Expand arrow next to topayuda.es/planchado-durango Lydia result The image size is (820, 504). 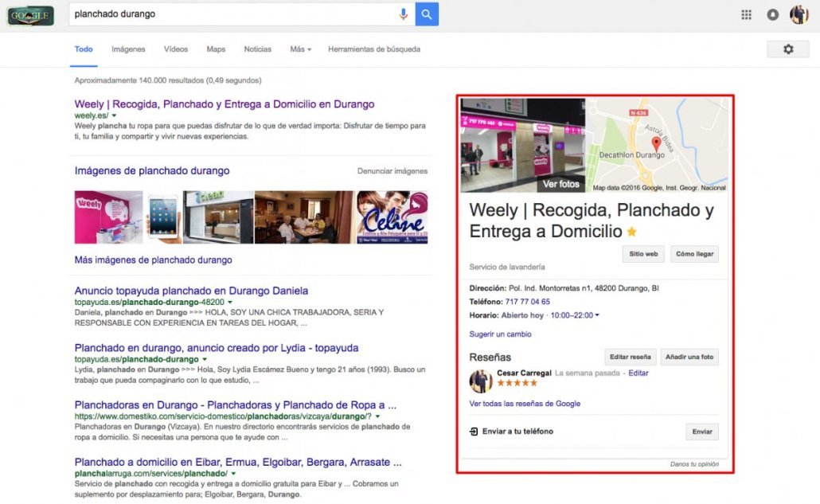pos(205,359)
